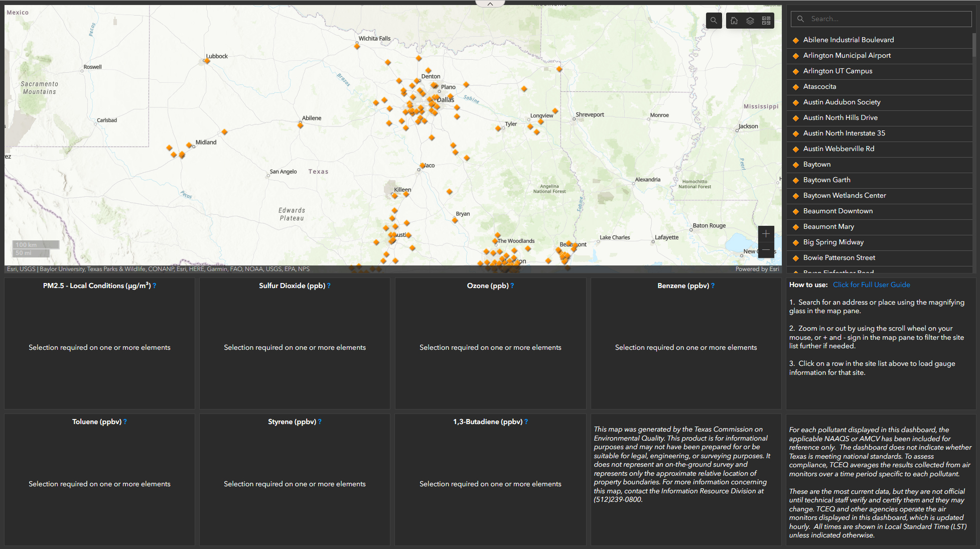Click inside the Search text field

pyautogui.click(x=881, y=19)
